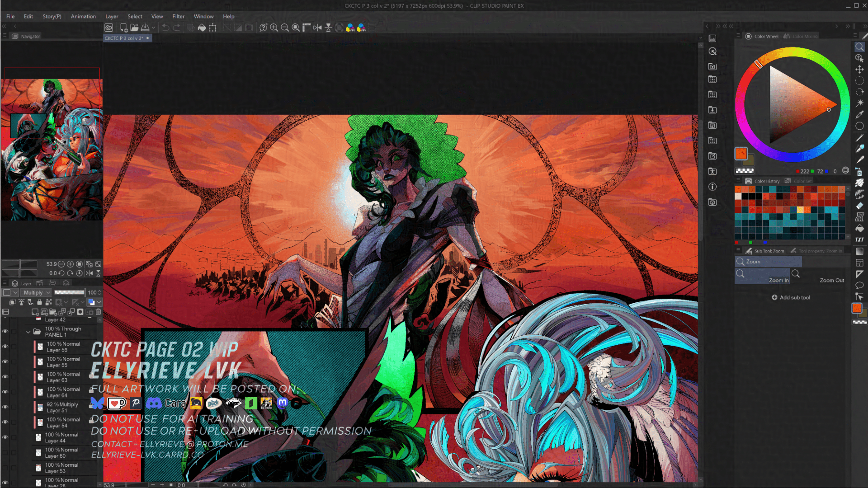Toggle visibility of PANEL 1 folder
Viewport: 868px width, 488px height.
(5, 332)
